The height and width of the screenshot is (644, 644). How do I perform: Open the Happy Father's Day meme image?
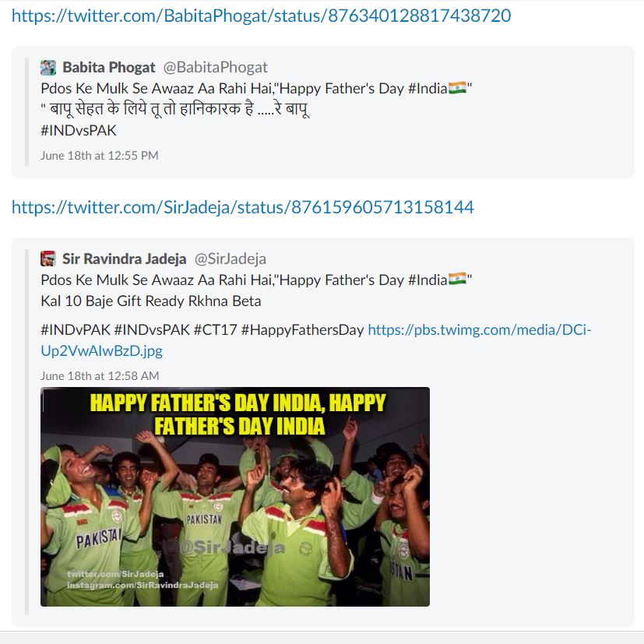coord(235,497)
